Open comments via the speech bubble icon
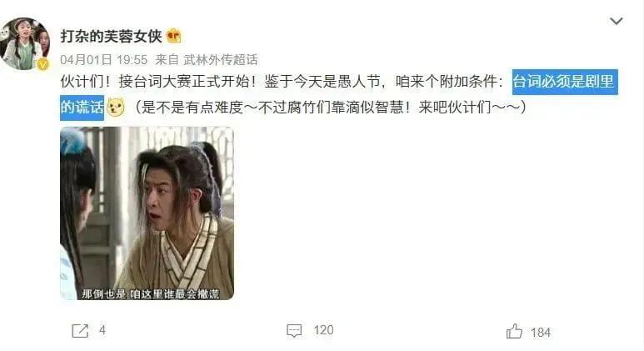The height and width of the screenshot is (351, 644). 294,330
